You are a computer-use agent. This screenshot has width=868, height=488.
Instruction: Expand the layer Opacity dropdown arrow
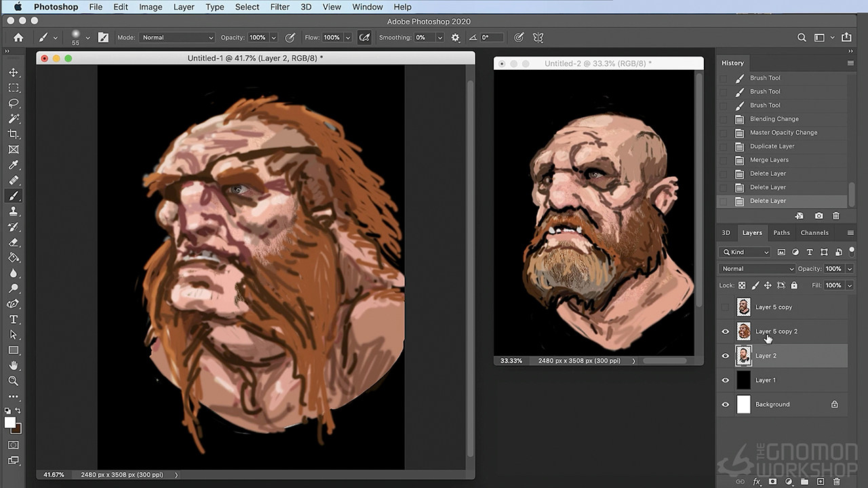point(850,269)
